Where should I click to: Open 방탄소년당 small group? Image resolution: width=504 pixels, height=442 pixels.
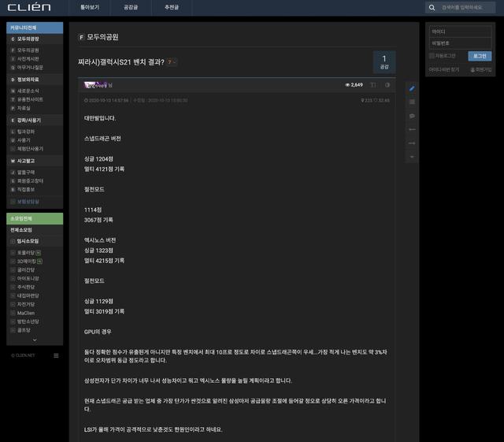click(28, 321)
